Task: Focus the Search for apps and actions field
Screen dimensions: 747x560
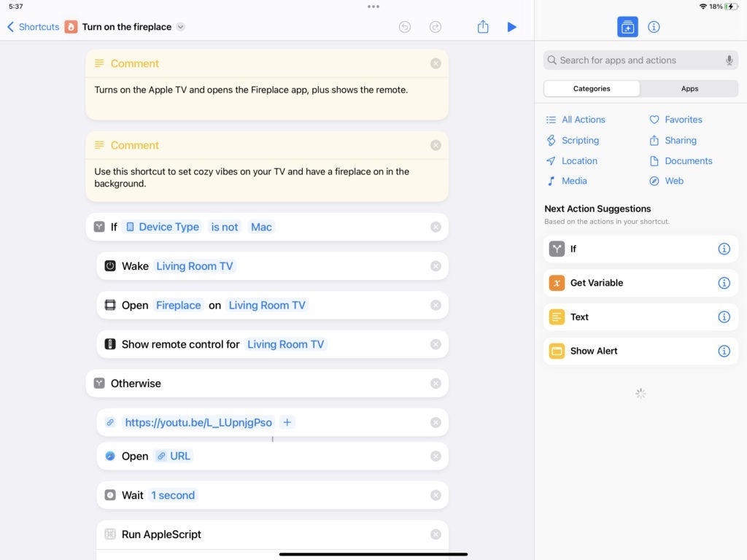Action: pyautogui.click(x=640, y=61)
